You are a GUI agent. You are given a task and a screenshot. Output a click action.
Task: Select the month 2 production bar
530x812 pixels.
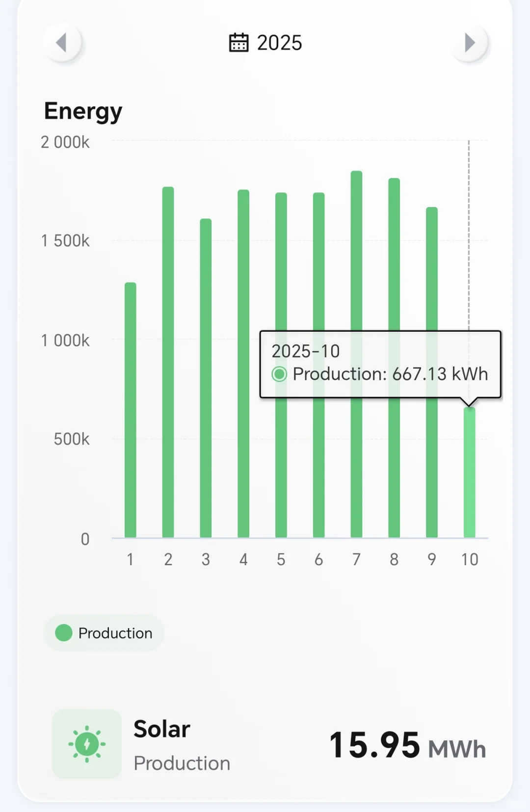click(x=168, y=362)
